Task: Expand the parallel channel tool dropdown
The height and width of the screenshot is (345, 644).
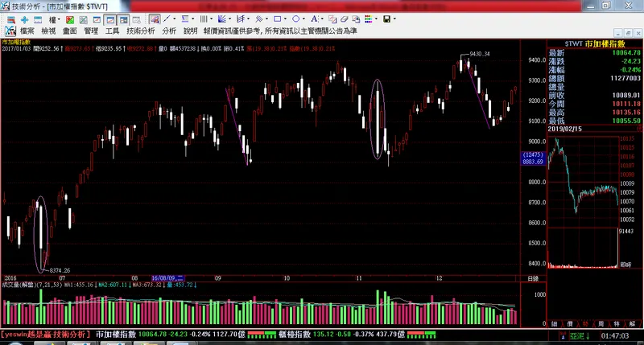Action: 266,18
